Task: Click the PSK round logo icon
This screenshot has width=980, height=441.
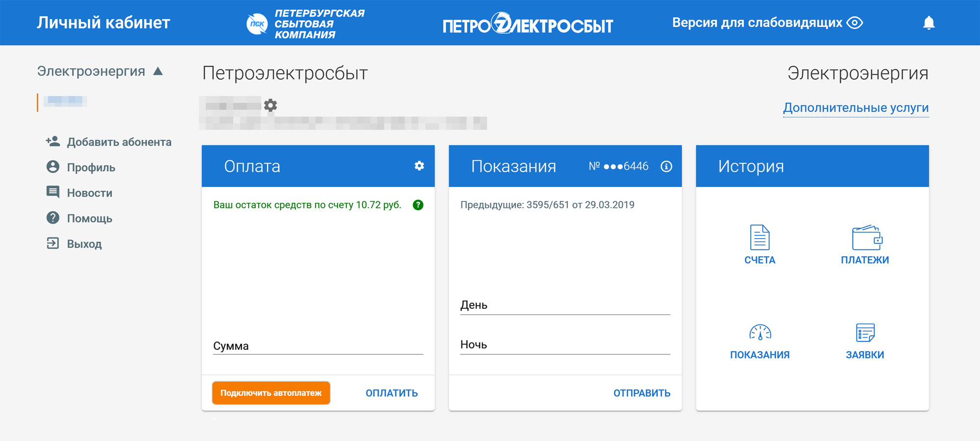Action: (x=257, y=24)
